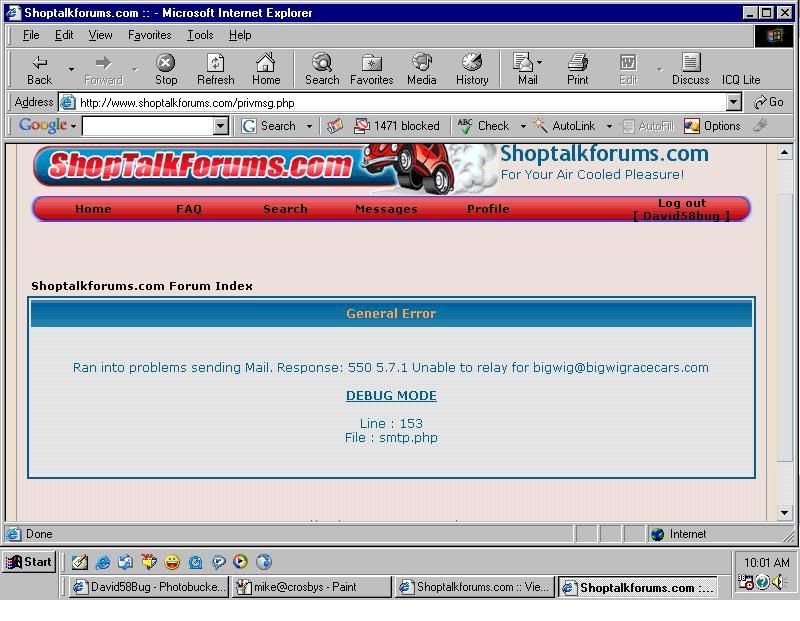
Task: Open Messages in the forum navigation bar
Action: pyautogui.click(x=386, y=209)
